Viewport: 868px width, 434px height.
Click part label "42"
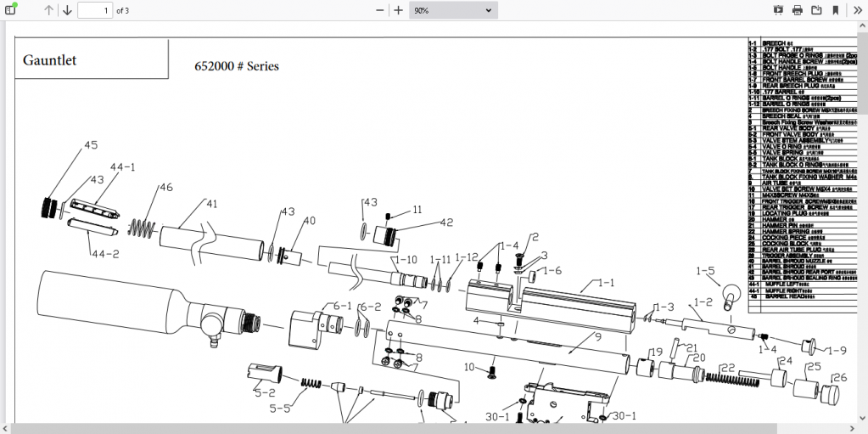(446, 223)
